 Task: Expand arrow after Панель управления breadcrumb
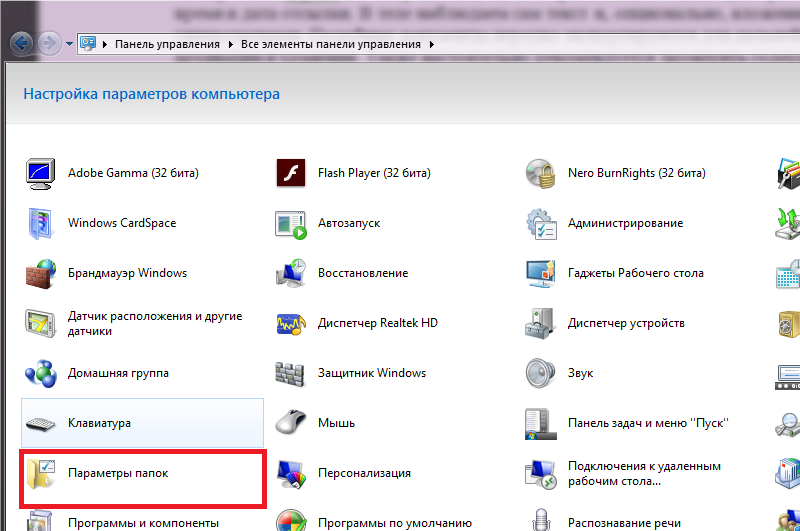coord(231,44)
